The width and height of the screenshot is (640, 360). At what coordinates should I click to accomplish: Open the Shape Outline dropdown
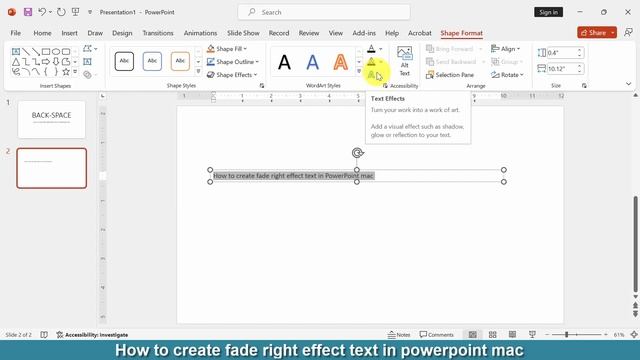(x=233, y=62)
